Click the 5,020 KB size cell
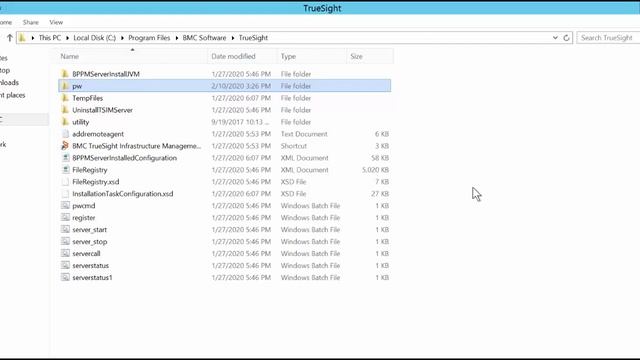The image size is (640, 360). (x=375, y=170)
